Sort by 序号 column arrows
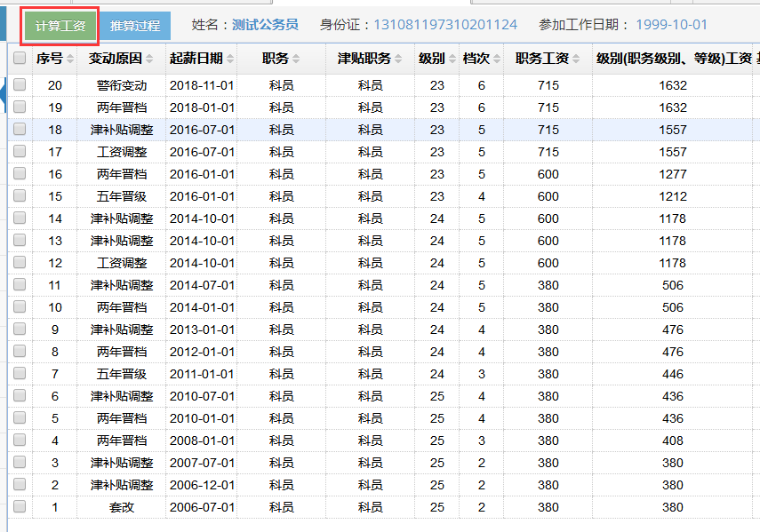Viewport: 760px width, 532px height. pyautogui.click(x=70, y=59)
